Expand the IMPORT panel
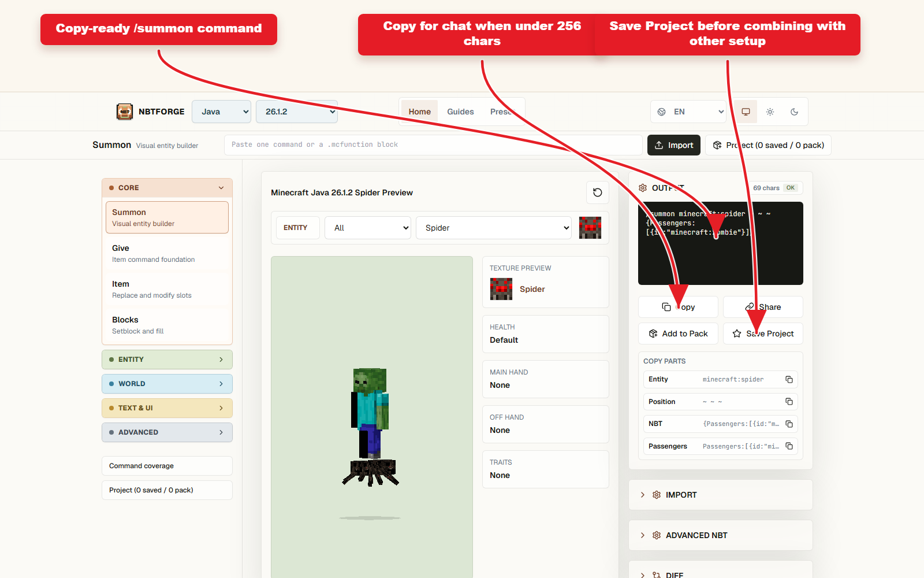924x578 pixels. [720, 495]
